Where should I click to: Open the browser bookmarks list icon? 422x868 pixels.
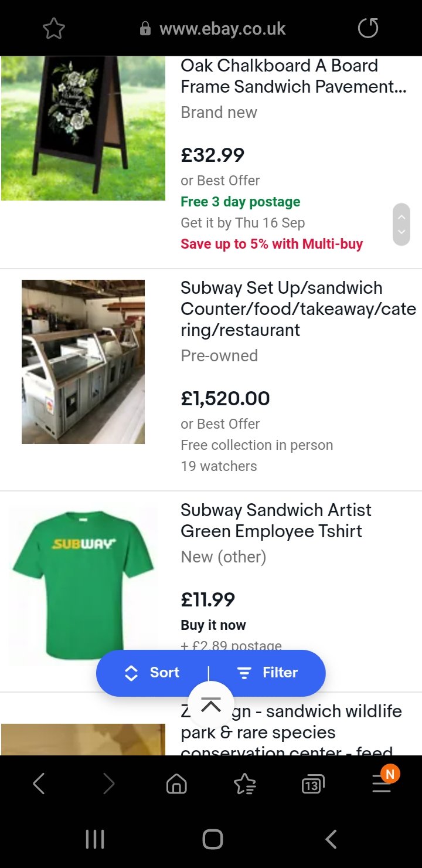point(244,784)
